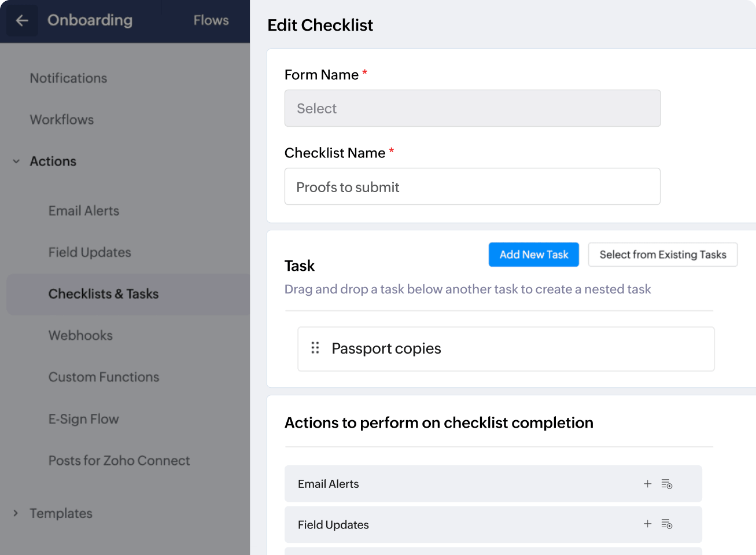Click the Checklist Name input field
This screenshot has width=756, height=555.
472,186
